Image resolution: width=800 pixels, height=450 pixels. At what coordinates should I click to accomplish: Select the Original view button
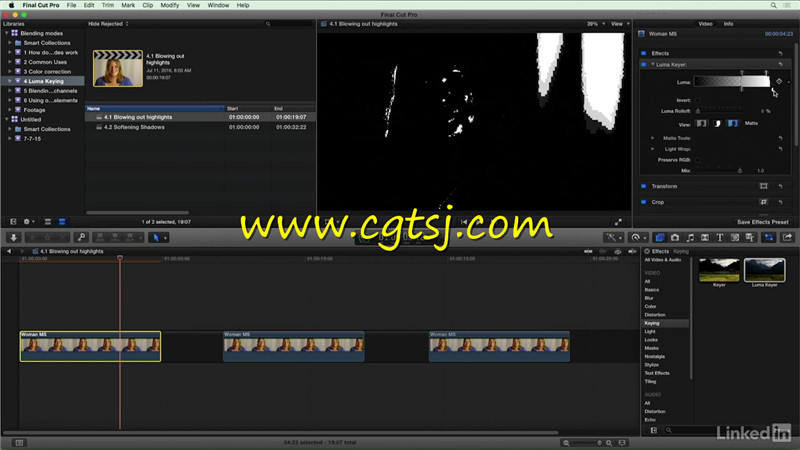click(x=733, y=123)
